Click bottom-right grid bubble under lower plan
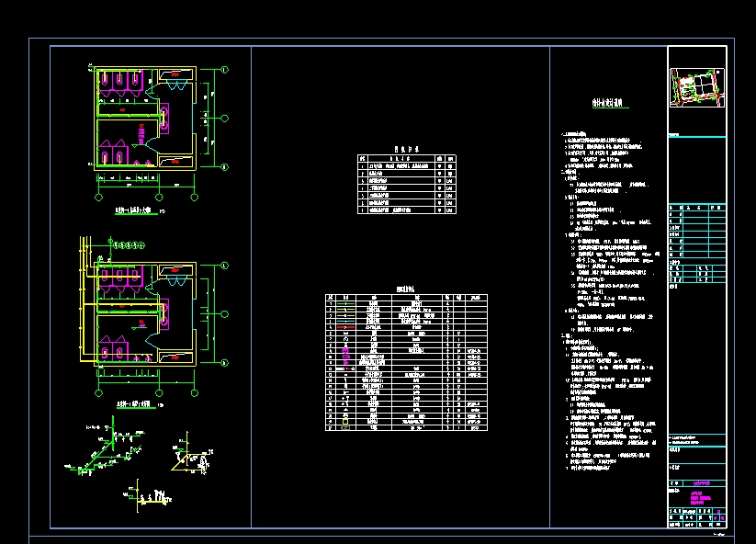Screen dimensions: 756x544 click(195, 393)
